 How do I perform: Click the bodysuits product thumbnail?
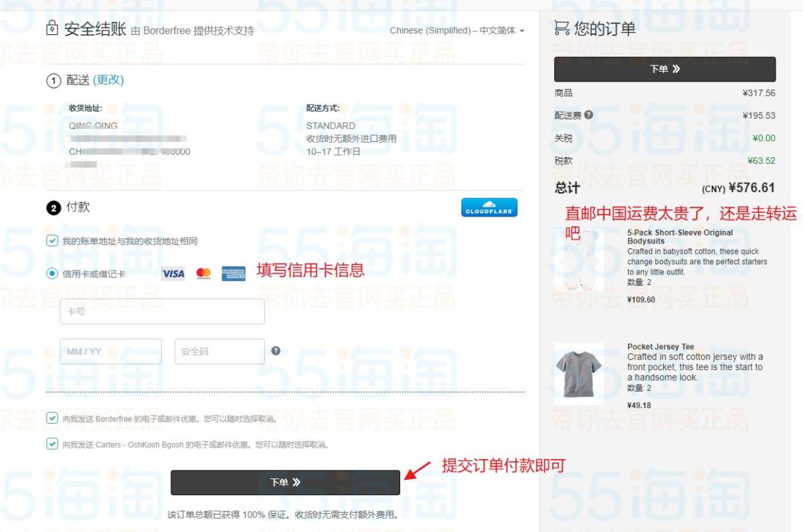[x=579, y=260]
